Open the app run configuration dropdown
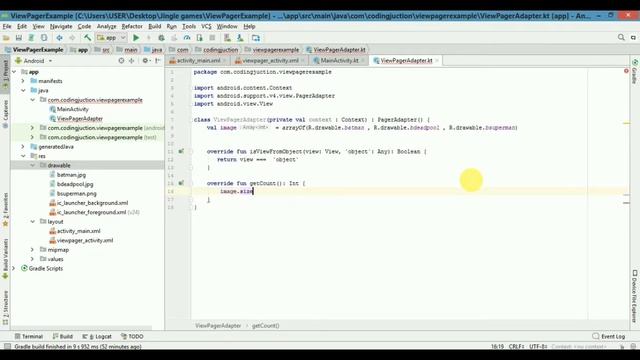This screenshot has height=360, width=640. pyautogui.click(x=111, y=38)
